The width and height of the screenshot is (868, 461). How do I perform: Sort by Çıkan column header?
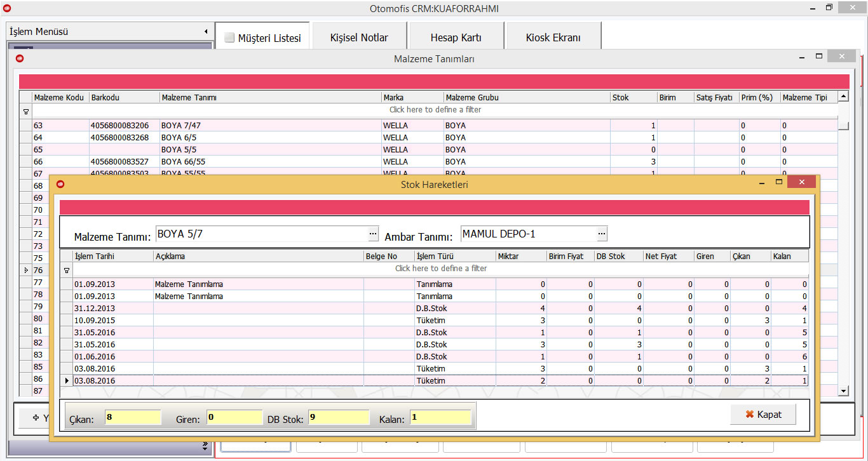click(x=750, y=257)
